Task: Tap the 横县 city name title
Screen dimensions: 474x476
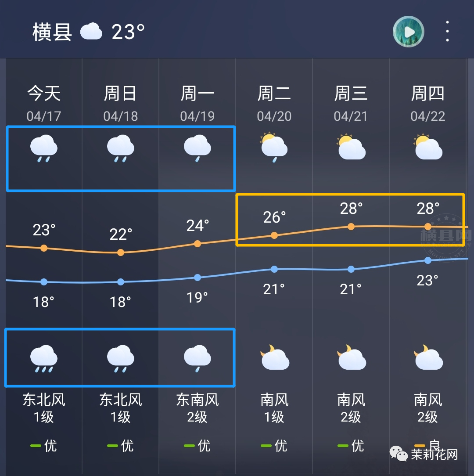Action: 52,32
